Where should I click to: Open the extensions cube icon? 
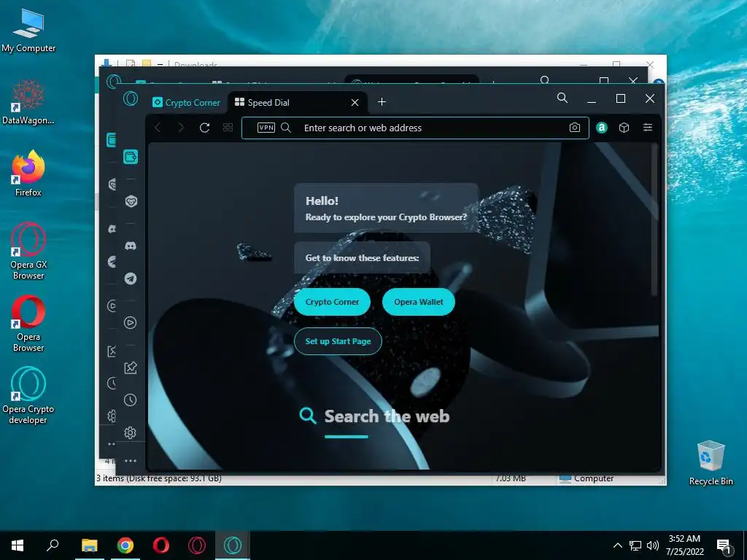tap(624, 128)
